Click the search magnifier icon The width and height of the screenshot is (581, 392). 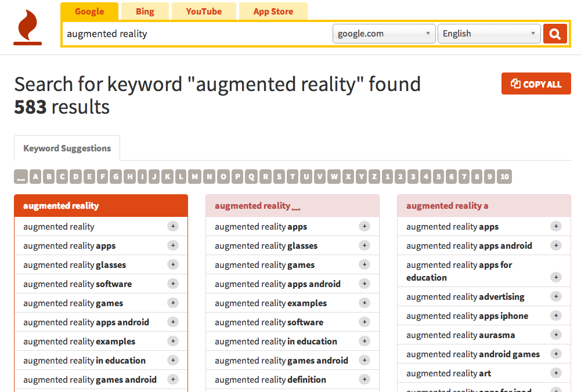(x=555, y=33)
